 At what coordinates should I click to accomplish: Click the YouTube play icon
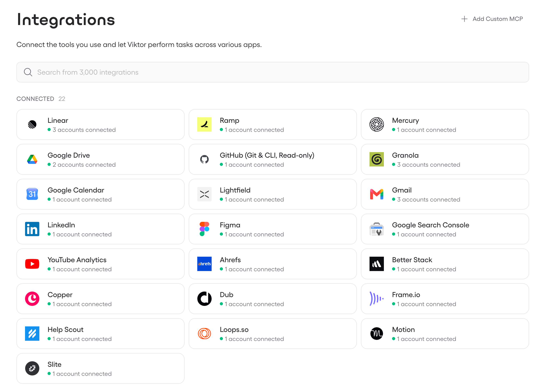click(x=32, y=264)
